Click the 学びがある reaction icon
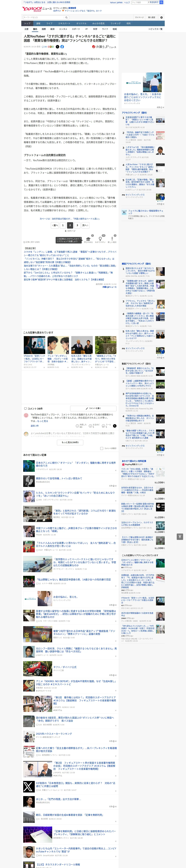 pyautogui.click(x=89, y=239)
